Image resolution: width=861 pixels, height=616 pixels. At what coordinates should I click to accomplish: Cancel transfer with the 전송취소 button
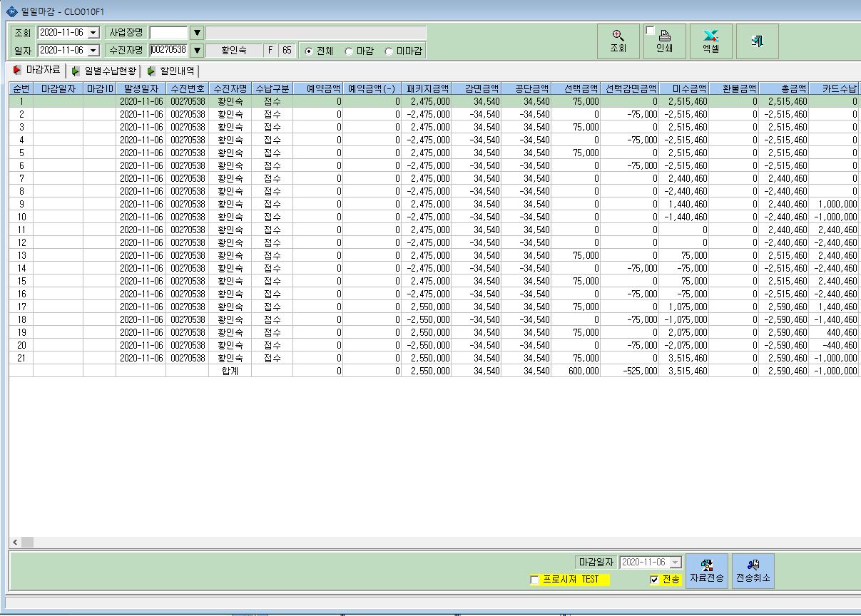pyautogui.click(x=753, y=571)
